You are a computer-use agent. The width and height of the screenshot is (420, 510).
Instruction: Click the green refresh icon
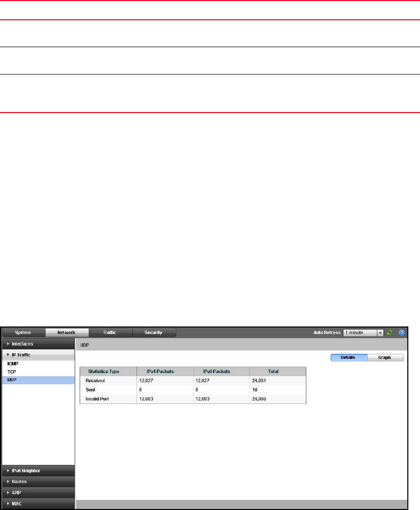pos(390,333)
